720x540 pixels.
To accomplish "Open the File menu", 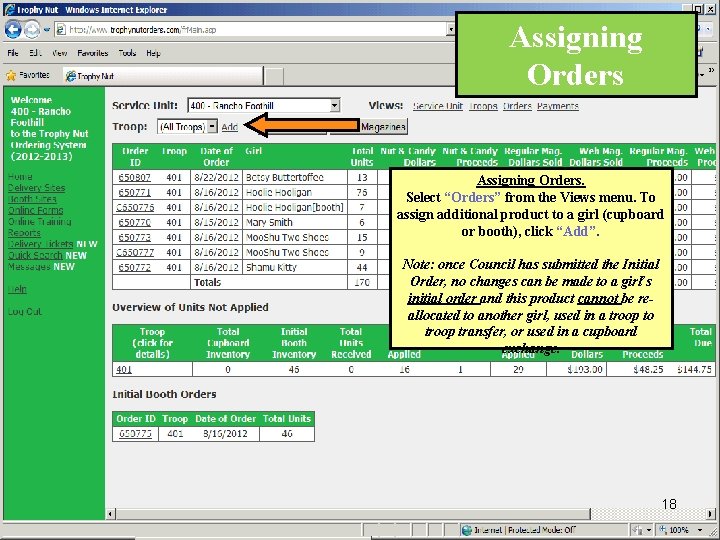I will tap(13, 53).
